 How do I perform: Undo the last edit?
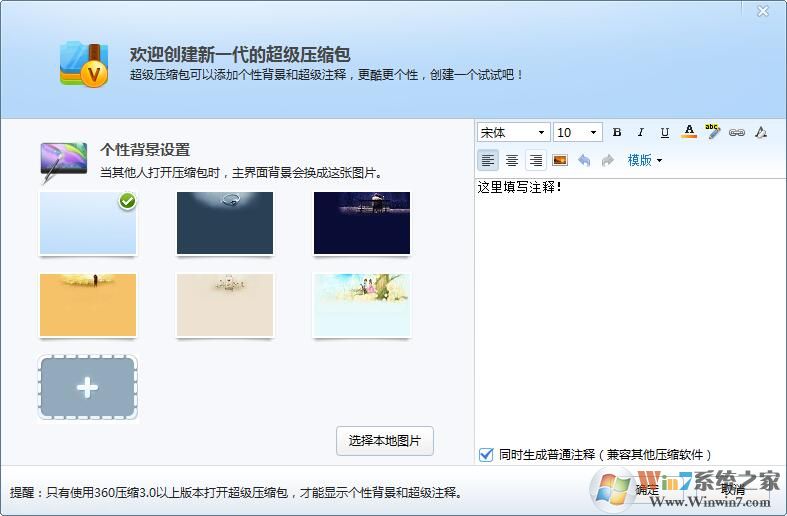click(x=584, y=160)
